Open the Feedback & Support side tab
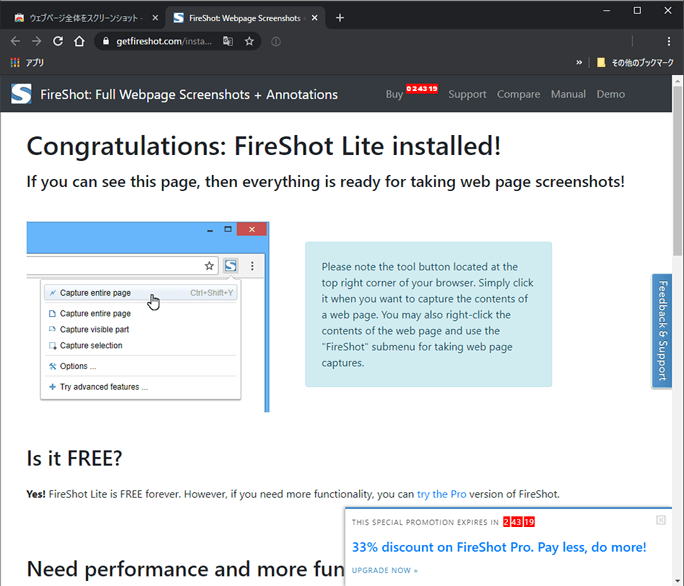Viewport: 684px width, 586px height. [x=662, y=330]
